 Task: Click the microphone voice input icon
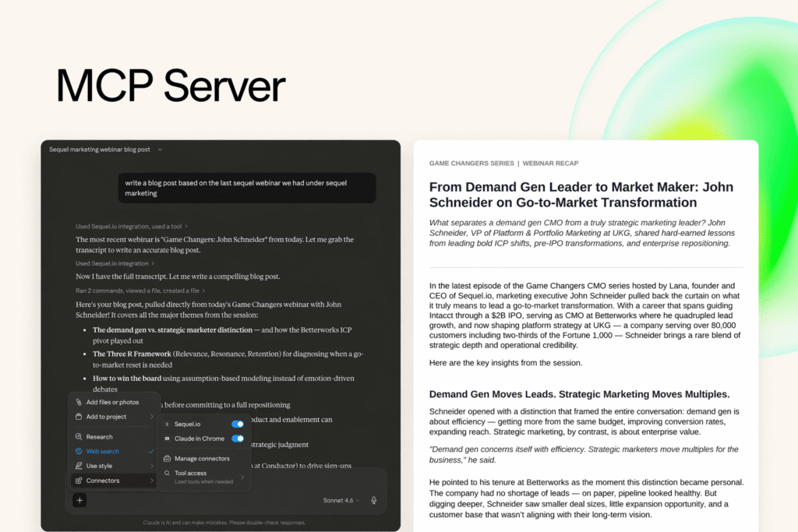(374, 500)
